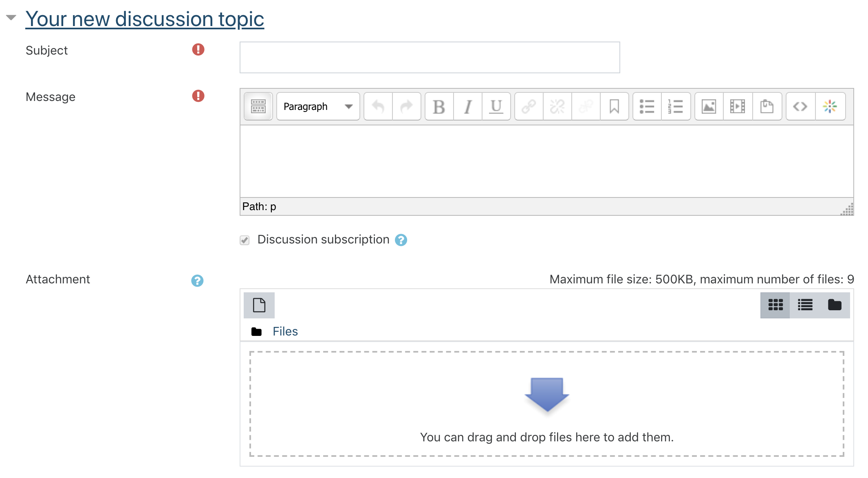The height and width of the screenshot is (478, 868).
Task: Click the editor resize handle corner
Action: click(847, 209)
